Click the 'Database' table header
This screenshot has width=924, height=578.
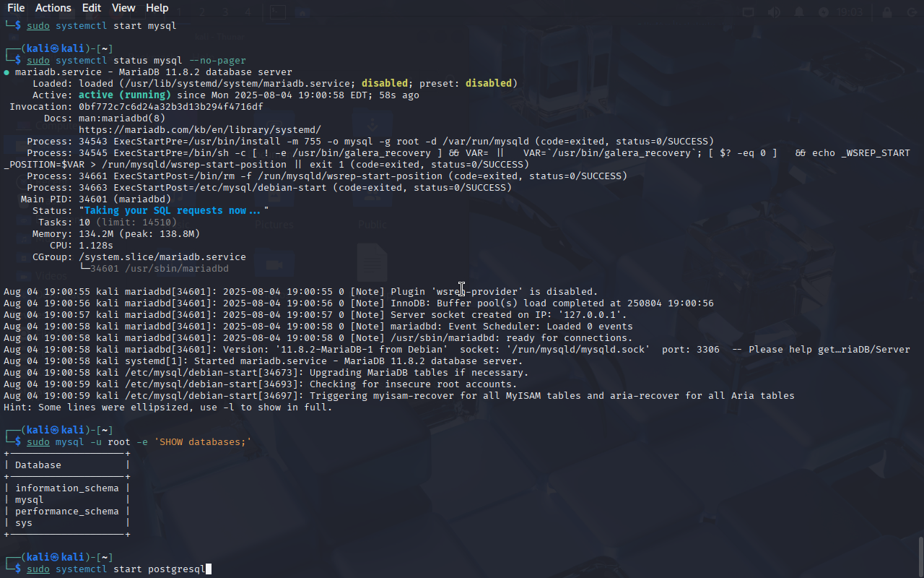38,465
